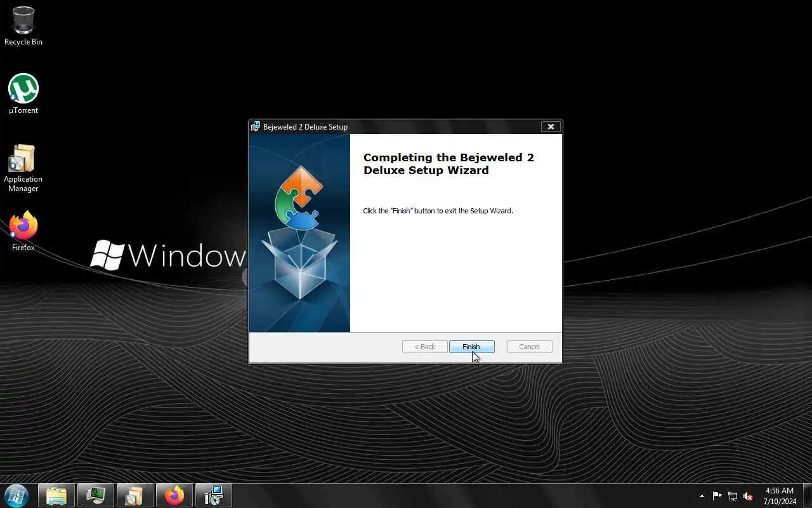812x508 pixels.
Task: Select the µTorrent desktop icon
Action: click(23, 95)
